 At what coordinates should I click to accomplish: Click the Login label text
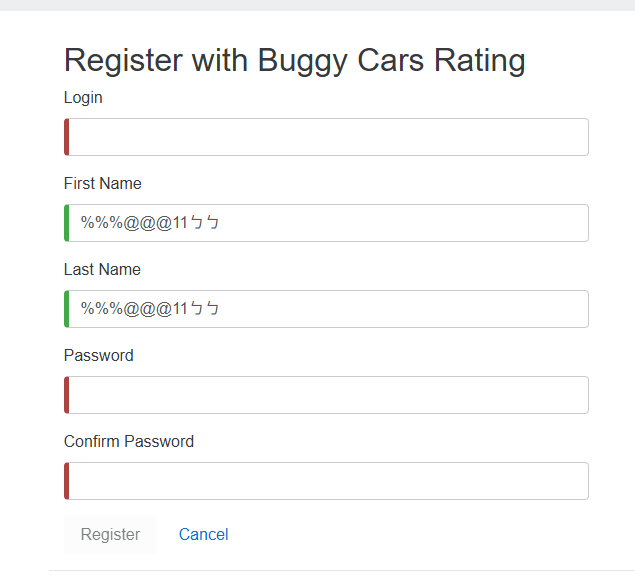[83, 97]
